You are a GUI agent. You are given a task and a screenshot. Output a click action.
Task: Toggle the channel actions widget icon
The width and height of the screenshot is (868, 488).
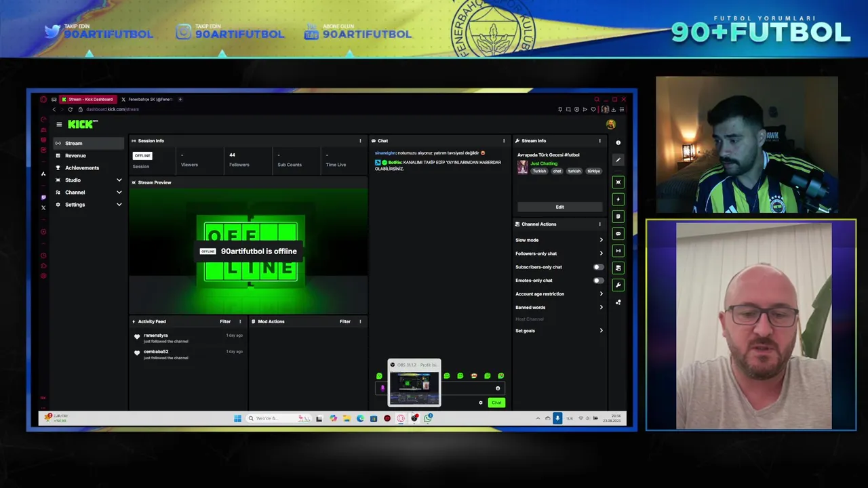[618, 268]
